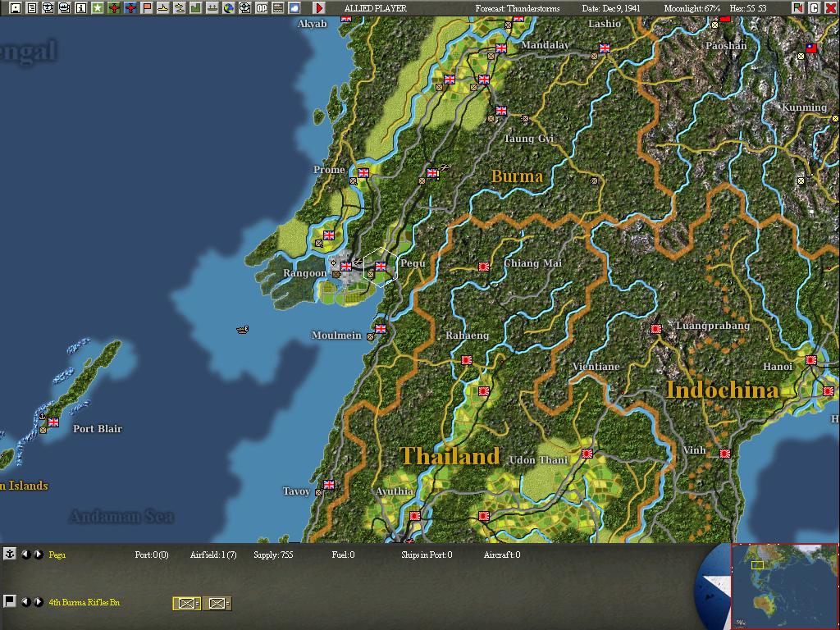Select the British flag at Tavoy
This screenshot has width=840, height=630.
pyautogui.click(x=329, y=484)
